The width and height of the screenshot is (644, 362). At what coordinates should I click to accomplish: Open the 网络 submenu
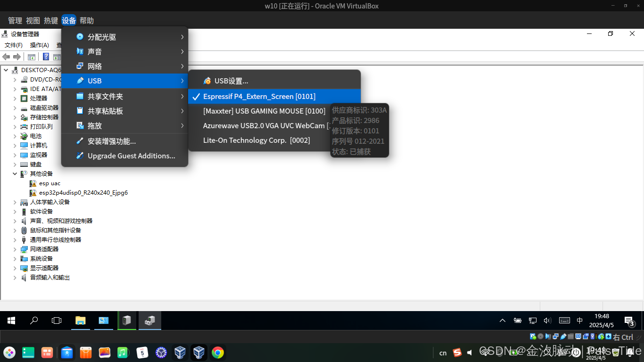pyautogui.click(x=124, y=66)
